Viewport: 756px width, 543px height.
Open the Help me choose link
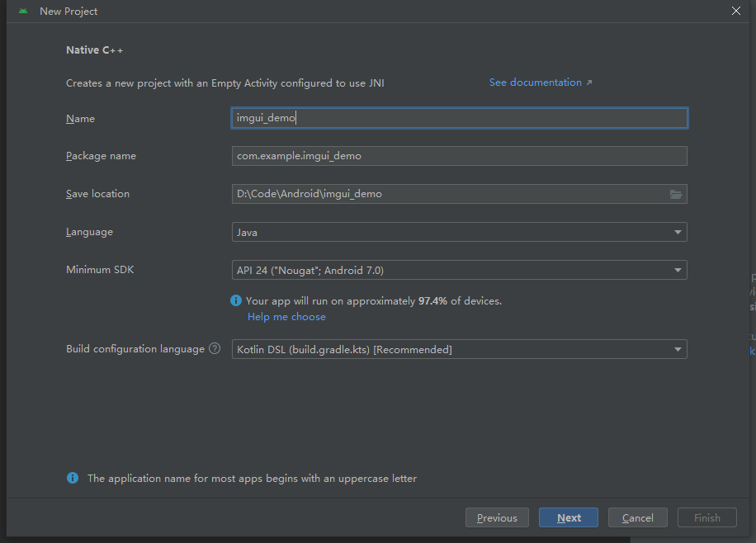(286, 317)
